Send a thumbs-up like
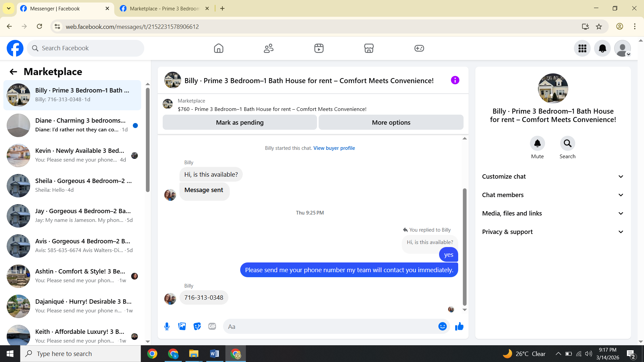This screenshot has width=644, height=362. (x=459, y=326)
